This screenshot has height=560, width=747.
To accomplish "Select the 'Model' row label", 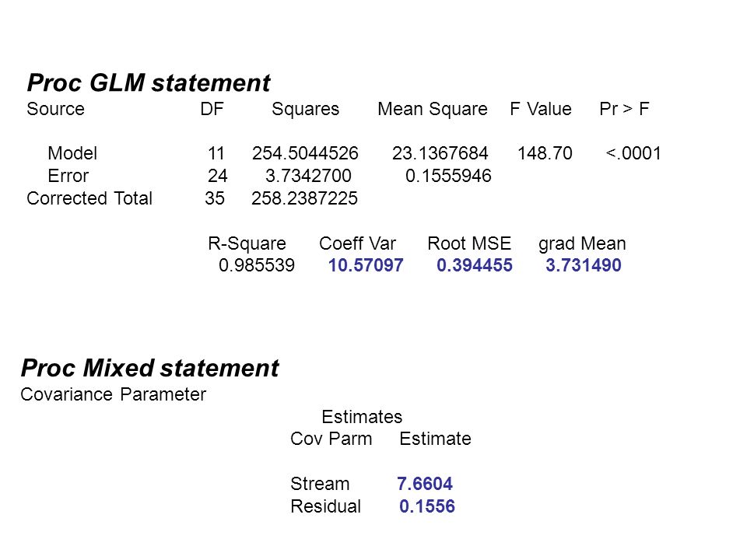I will point(72,153).
